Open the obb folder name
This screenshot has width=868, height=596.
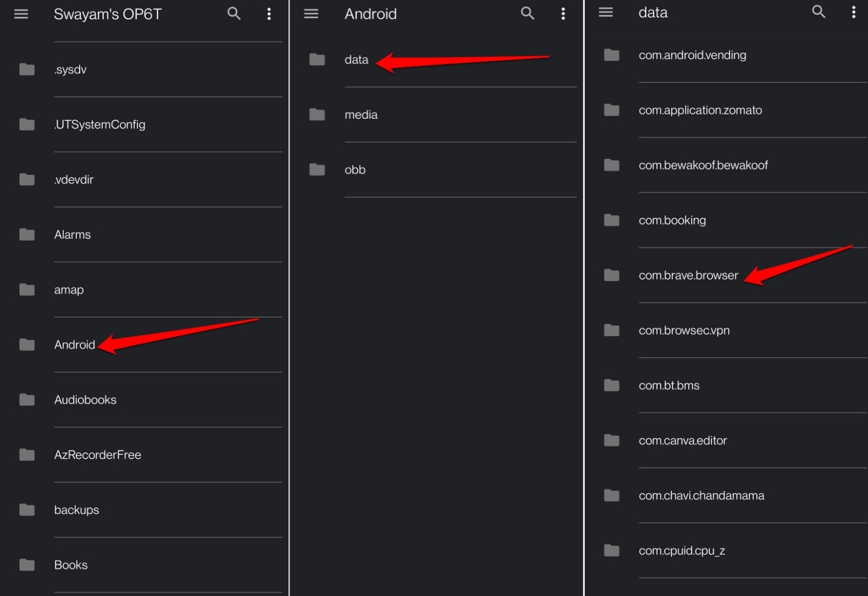pyautogui.click(x=355, y=170)
